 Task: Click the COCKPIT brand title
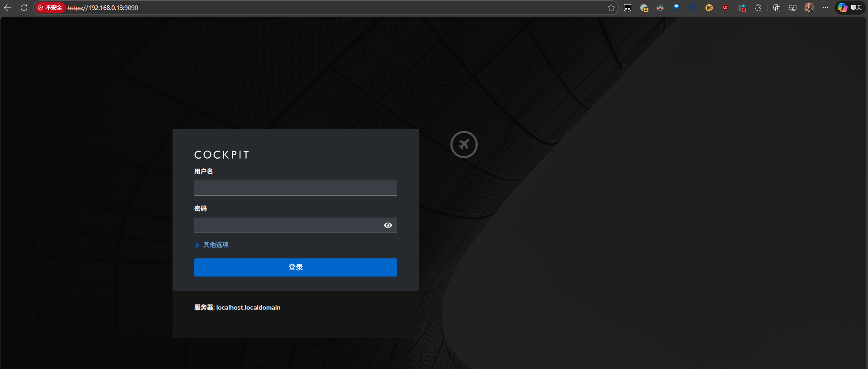pyautogui.click(x=222, y=155)
